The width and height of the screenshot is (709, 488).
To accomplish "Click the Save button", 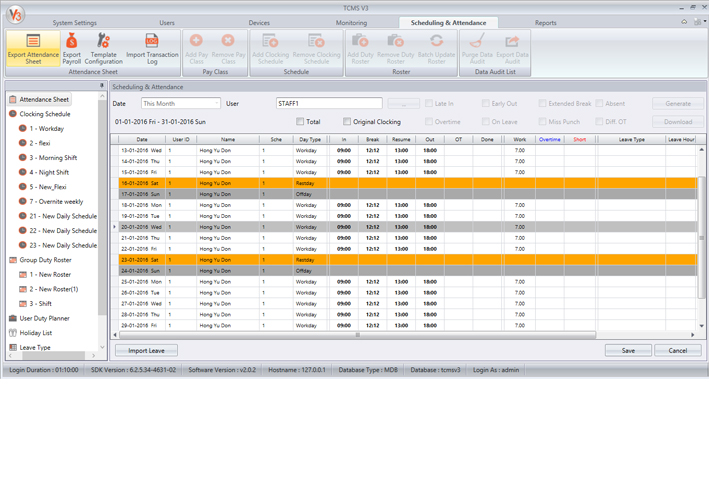I will (x=628, y=351).
